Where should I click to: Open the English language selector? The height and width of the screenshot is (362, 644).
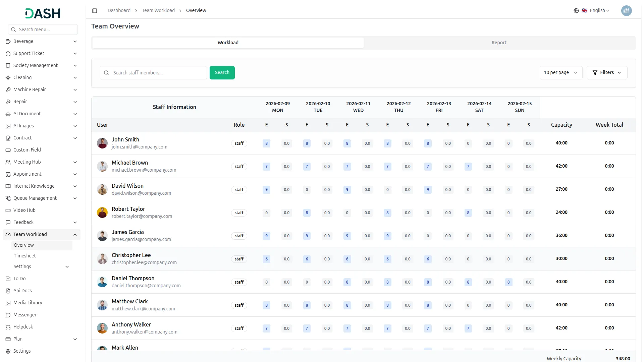[x=596, y=11]
